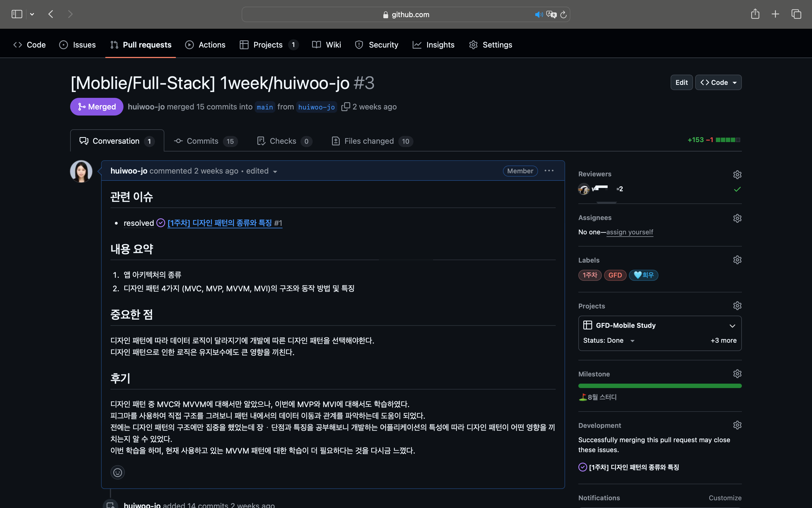This screenshot has height=508, width=812.
Task: Open the Status: Done dropdown
Action: (608, 340)
